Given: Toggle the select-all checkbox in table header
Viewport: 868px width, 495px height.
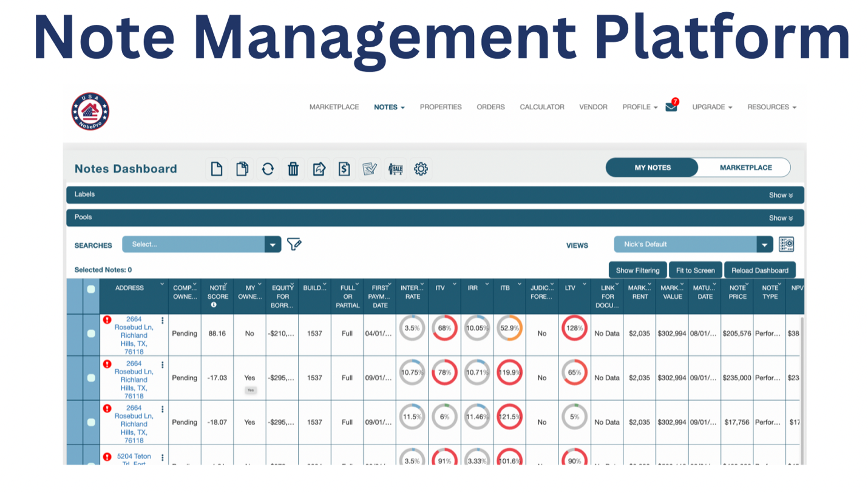Looking at the screenshot, I should (x=91, y=289).
